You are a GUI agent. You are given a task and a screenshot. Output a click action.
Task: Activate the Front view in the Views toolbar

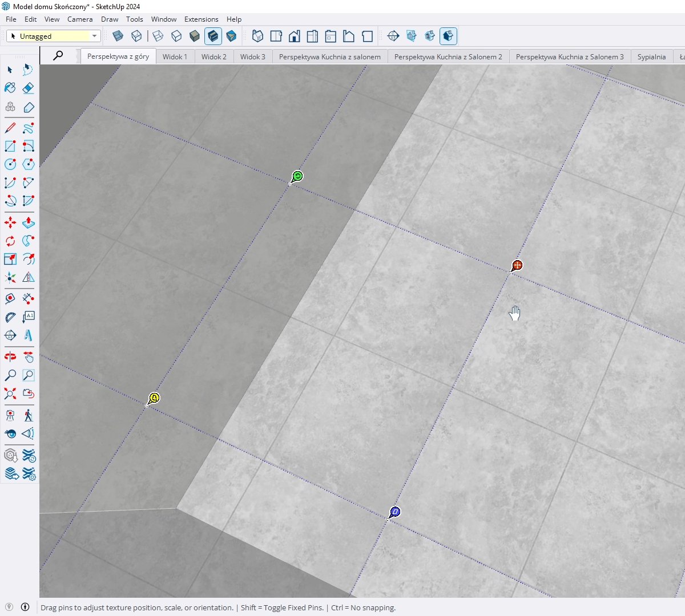(x=294, y=36)
